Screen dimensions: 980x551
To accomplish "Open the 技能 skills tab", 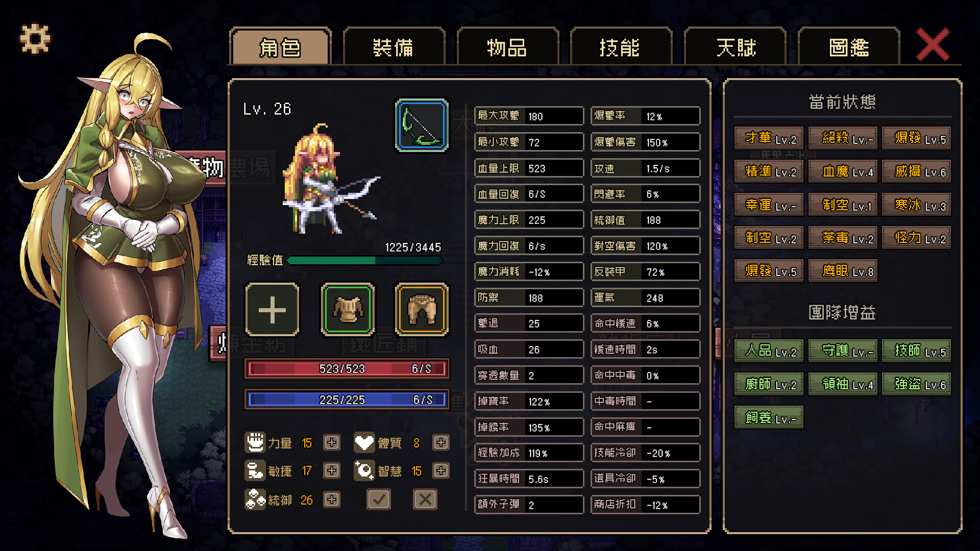I will [x=620, y=47].
